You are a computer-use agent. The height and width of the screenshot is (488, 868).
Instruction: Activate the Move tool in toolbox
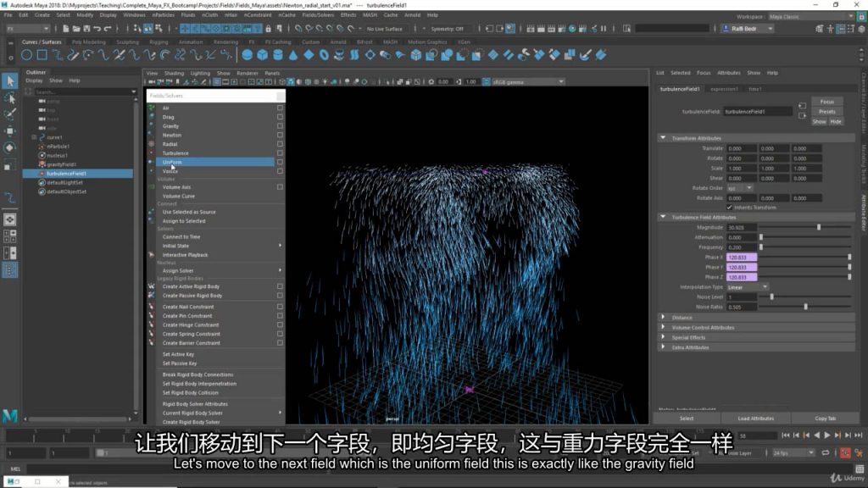click(10, 130)
